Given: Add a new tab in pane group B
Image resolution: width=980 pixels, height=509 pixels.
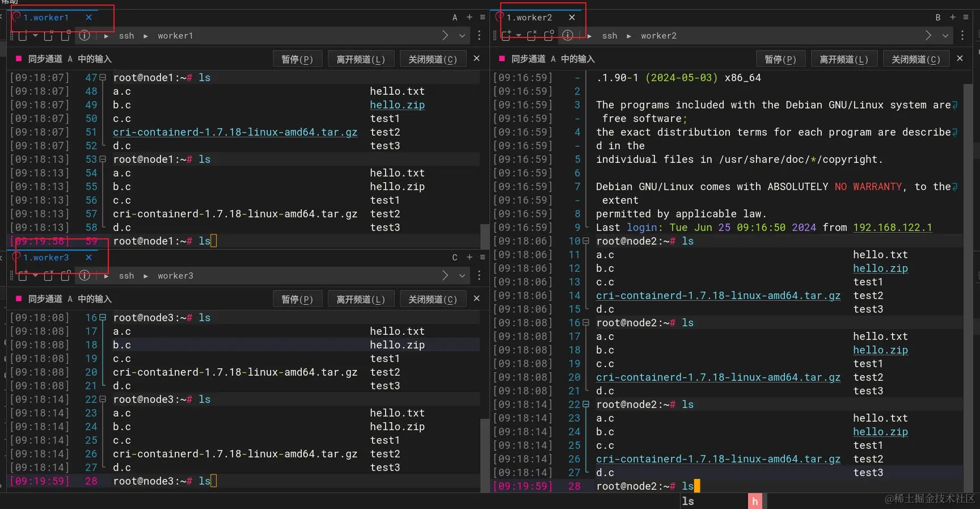Looking at the screenshot, I should [x=953, y=18].
